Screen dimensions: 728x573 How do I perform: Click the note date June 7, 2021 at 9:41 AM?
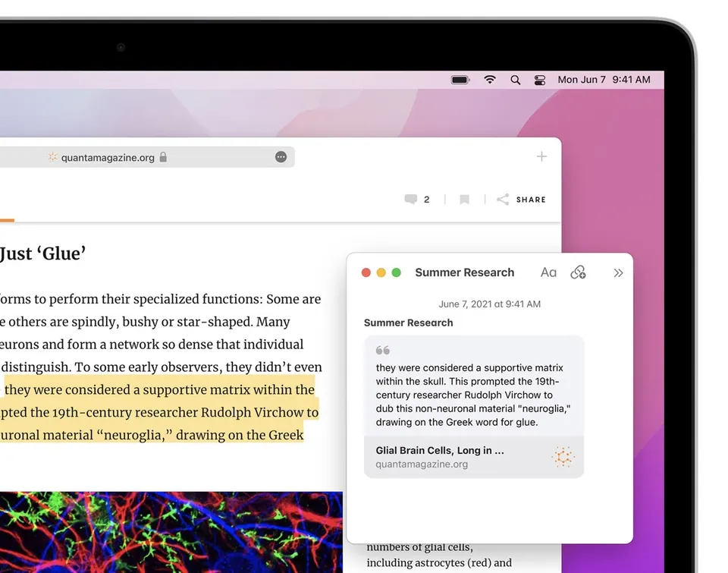click(489, 304)
